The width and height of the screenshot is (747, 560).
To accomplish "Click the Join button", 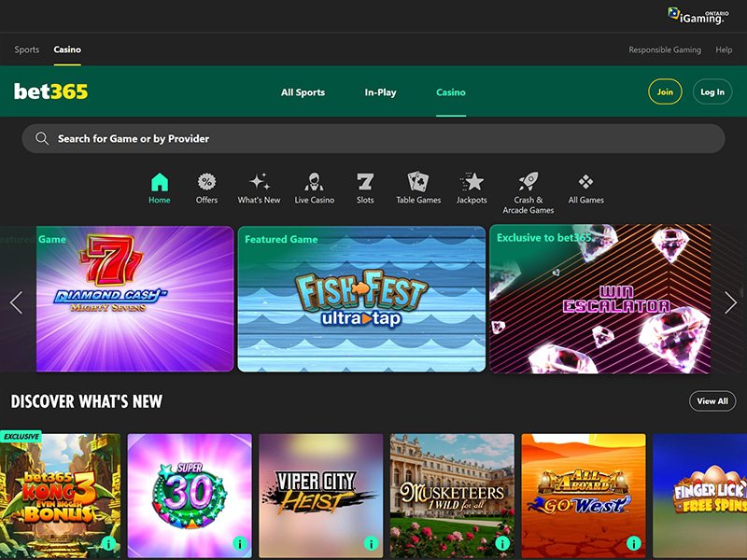I will 665,91.
